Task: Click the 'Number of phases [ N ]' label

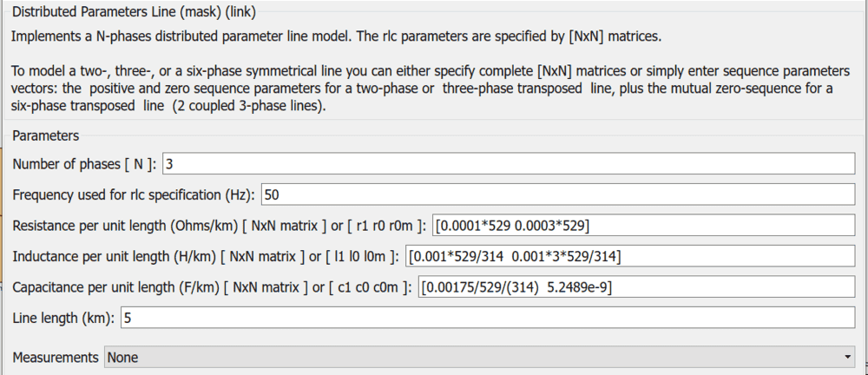Action: click(84, 164)
